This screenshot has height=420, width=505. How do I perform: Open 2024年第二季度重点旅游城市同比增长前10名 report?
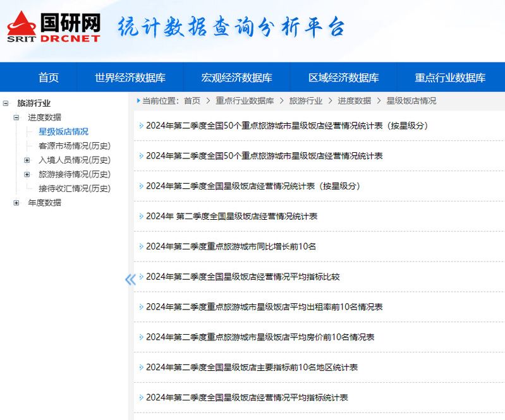coord(231,246)
